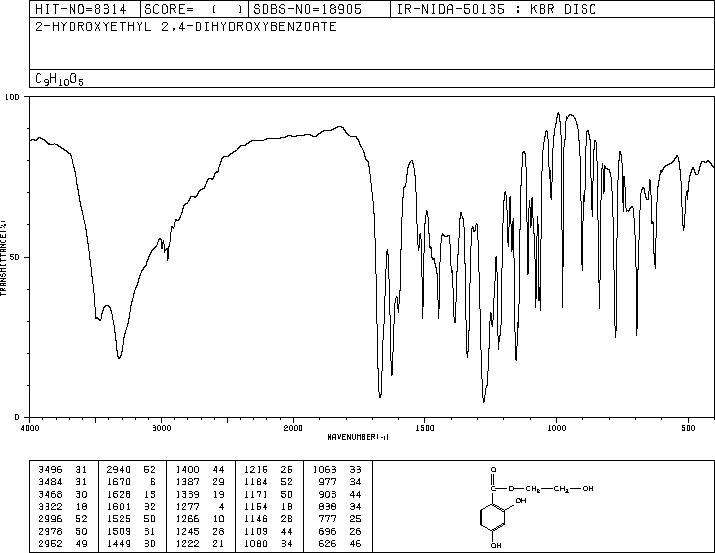
Task: Select the 1277 strongest peak value
Action: [x=187, y=506]
